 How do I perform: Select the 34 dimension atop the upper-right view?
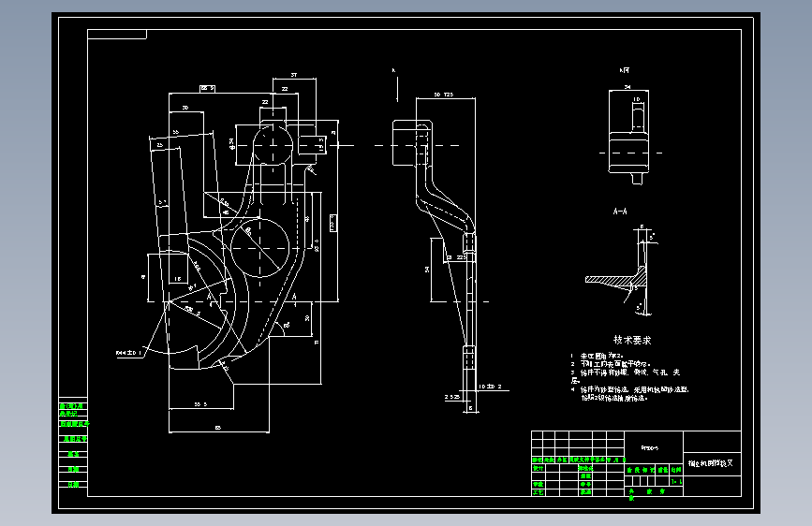pos(627,87)
